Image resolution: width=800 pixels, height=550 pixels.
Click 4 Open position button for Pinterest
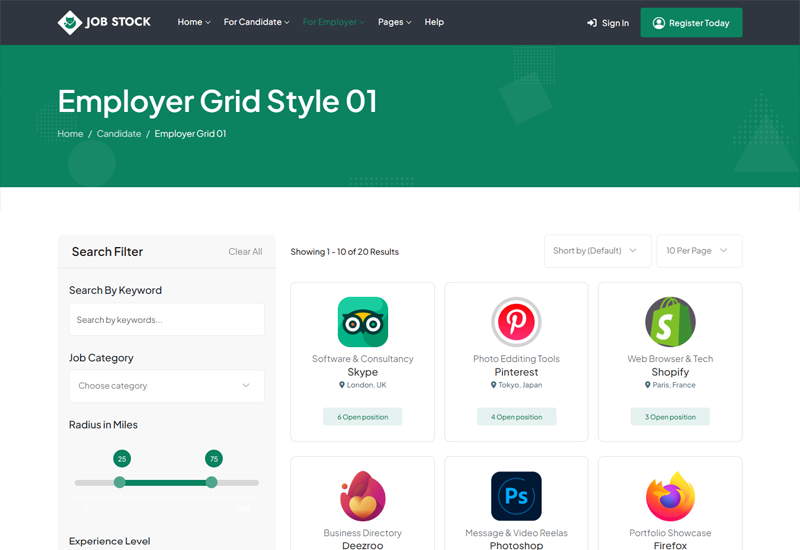coord(516,417)
